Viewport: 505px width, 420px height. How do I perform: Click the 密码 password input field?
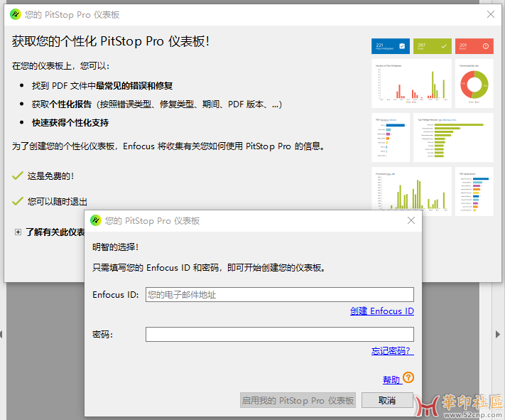[280, 334]
